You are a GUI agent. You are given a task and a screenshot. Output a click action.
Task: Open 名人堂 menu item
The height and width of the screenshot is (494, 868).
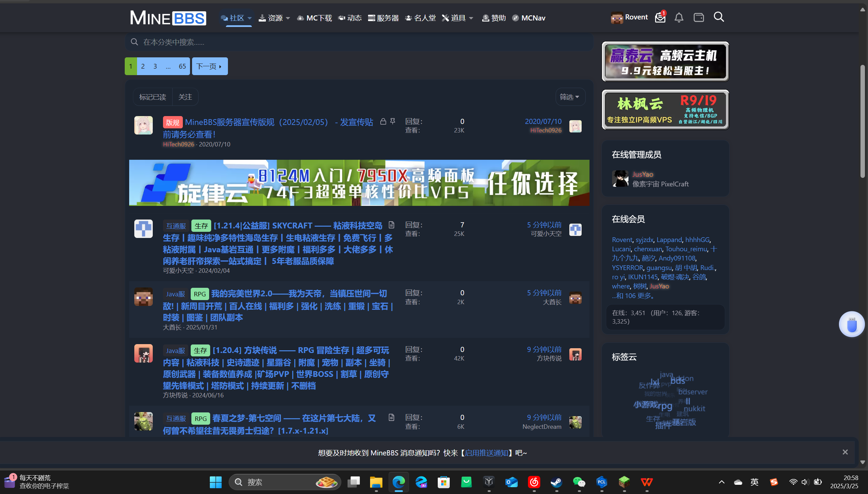coord(420,18)
